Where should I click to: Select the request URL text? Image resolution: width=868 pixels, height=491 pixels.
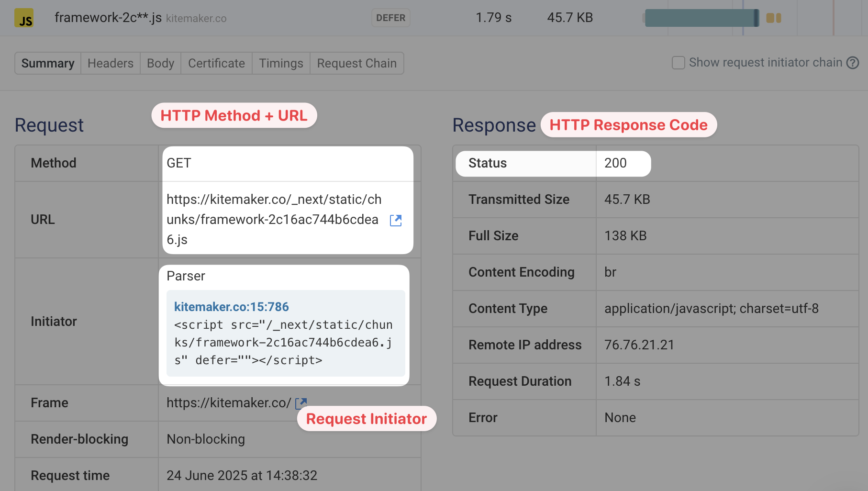coord(274,220)
